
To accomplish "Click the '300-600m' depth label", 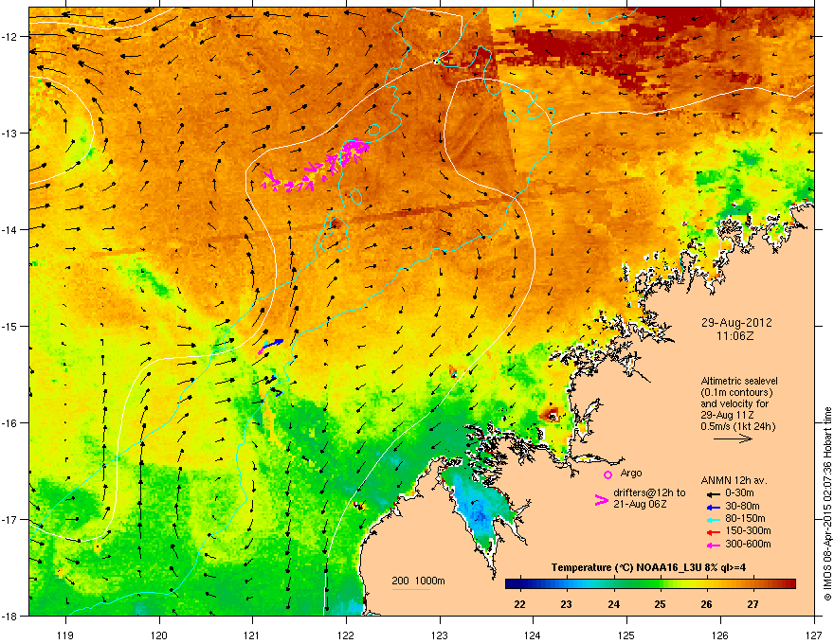I will (x=748, y=544).
